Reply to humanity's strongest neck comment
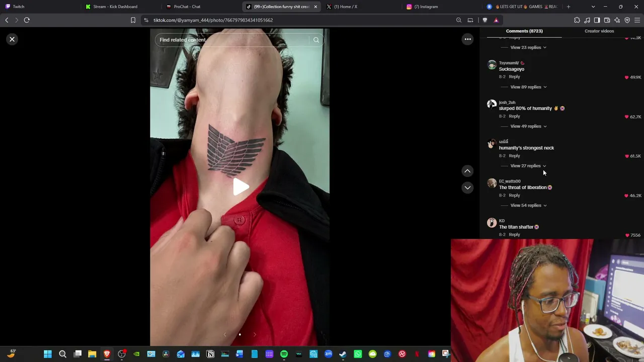644x362 pixels. [x=514, y=156]
